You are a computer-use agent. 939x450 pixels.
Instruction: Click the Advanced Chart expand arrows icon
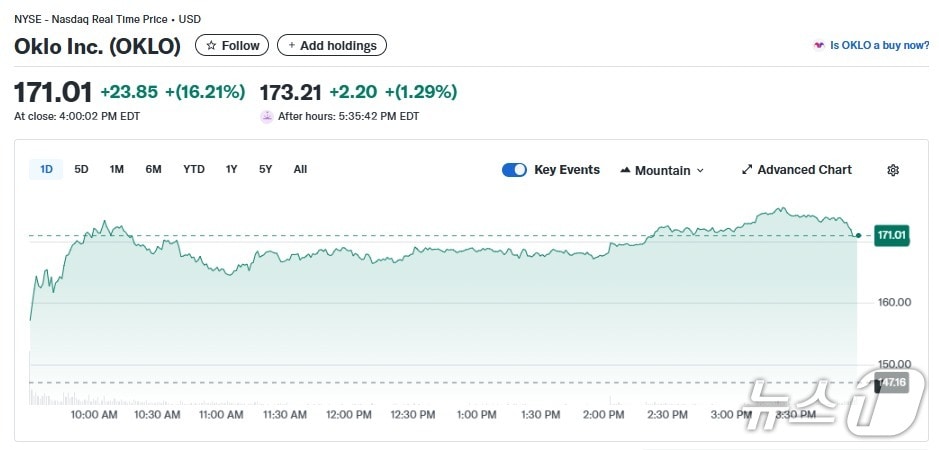pyautogui.click(x=746, y=170)
